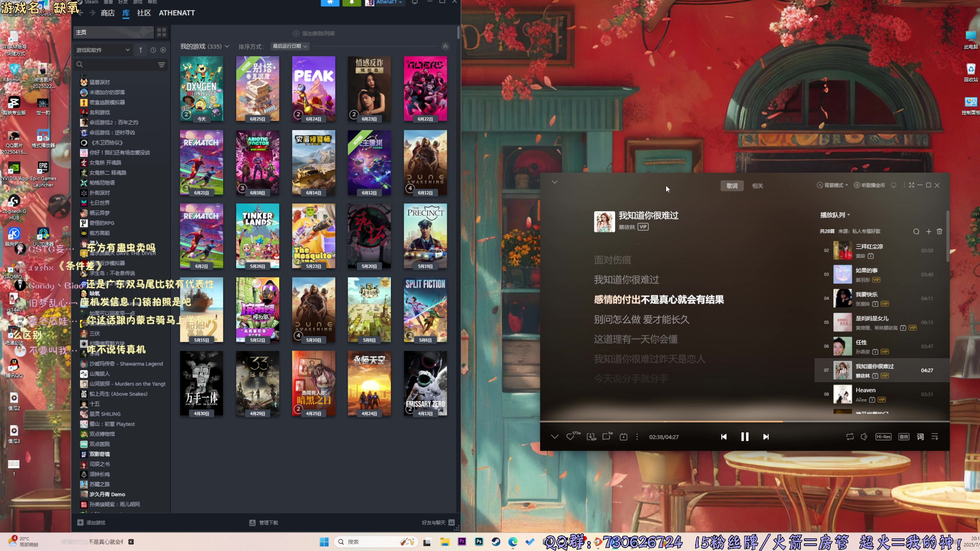The width and height of the screenshot is (980, 551).
Task: Open the PEAK game cover
Action: 314,89
